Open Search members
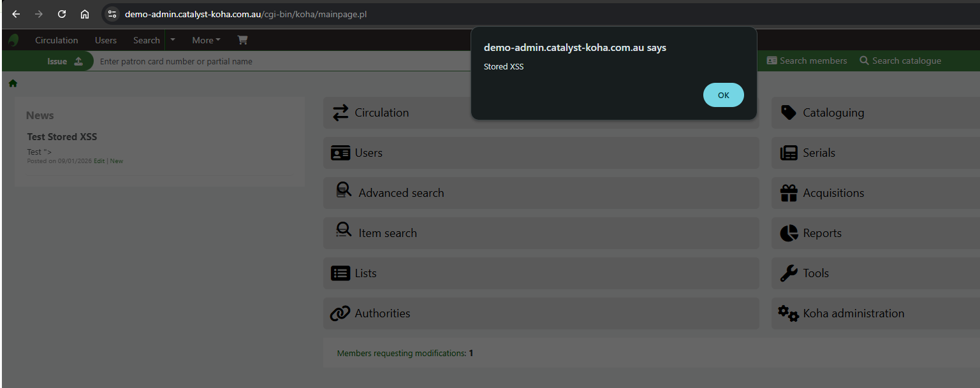Image resolution: width=980 pixels, height=388 pixels. point(806,61)
